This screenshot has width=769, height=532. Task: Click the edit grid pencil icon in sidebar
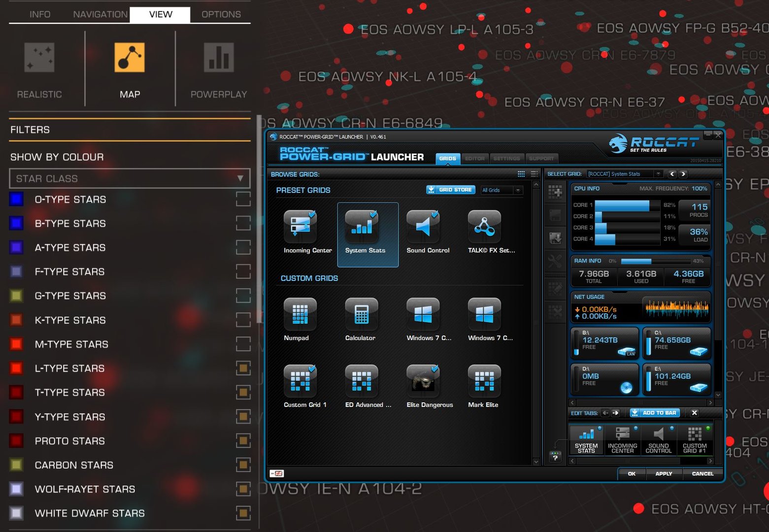555,288
